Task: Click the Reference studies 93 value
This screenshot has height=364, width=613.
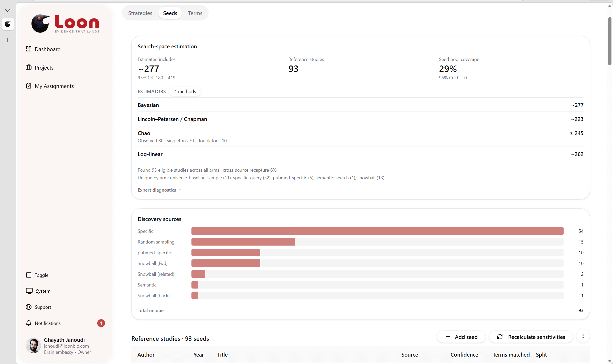Action: coord(293,69)
